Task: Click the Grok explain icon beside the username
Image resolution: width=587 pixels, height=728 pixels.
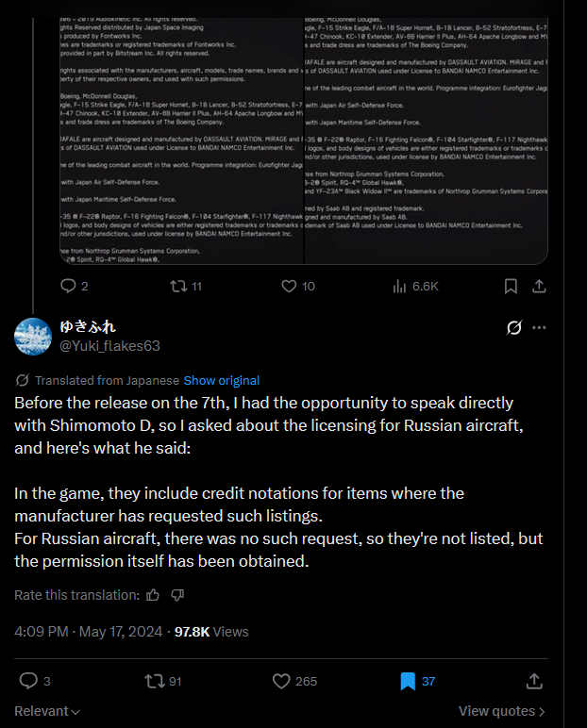Action: (514, 327)
